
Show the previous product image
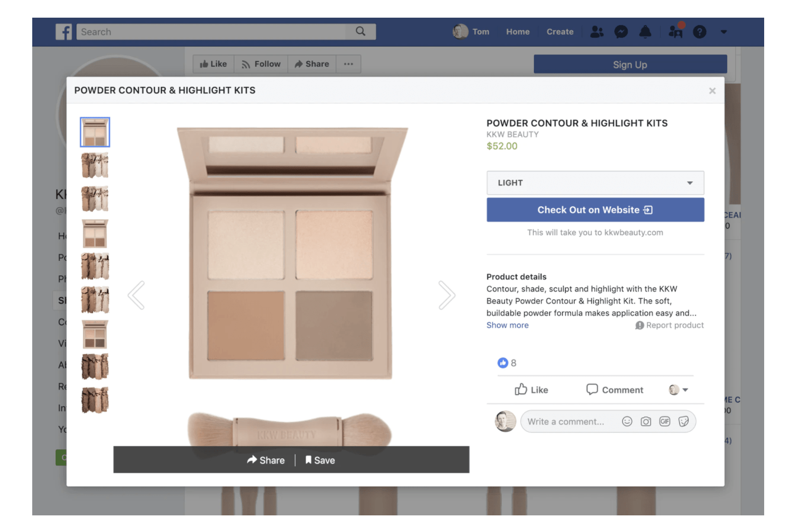[x=136, y=295]
